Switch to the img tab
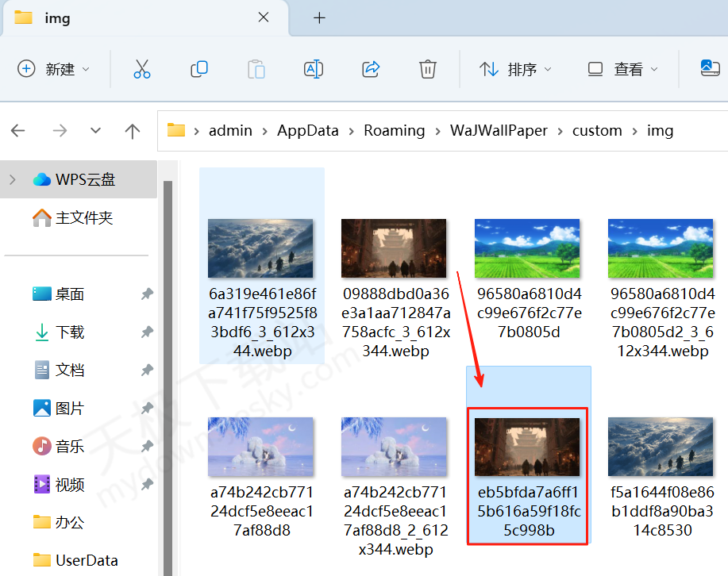Image resolution: width=728 pixels, height=576 pixels. [71, 17]
